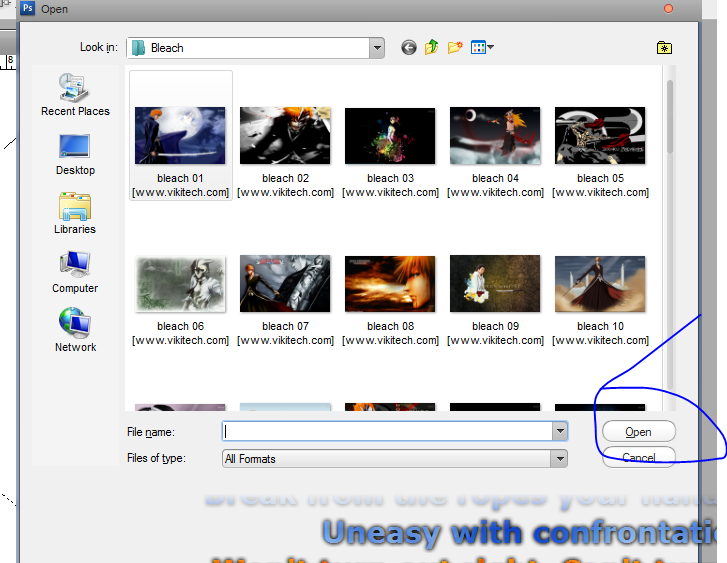
Task: Open Libraries in the places bar
Action: [75, 213]
